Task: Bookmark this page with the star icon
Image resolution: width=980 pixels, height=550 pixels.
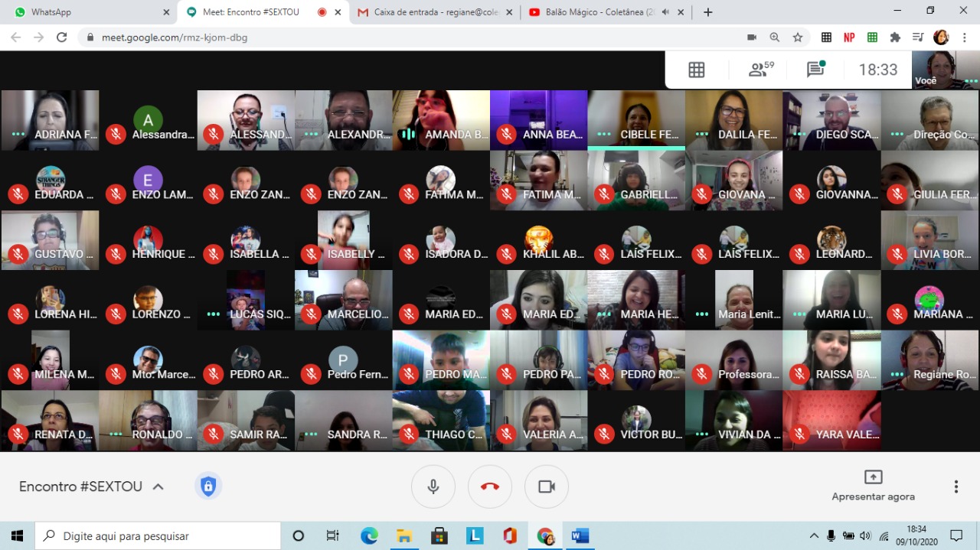Action: tap(798, 37)
